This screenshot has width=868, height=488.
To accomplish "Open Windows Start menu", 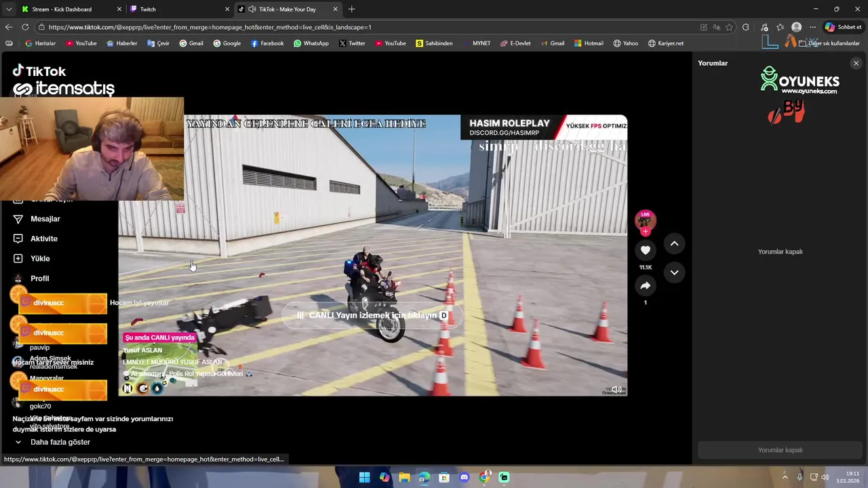I will click(x=364, y=477).
